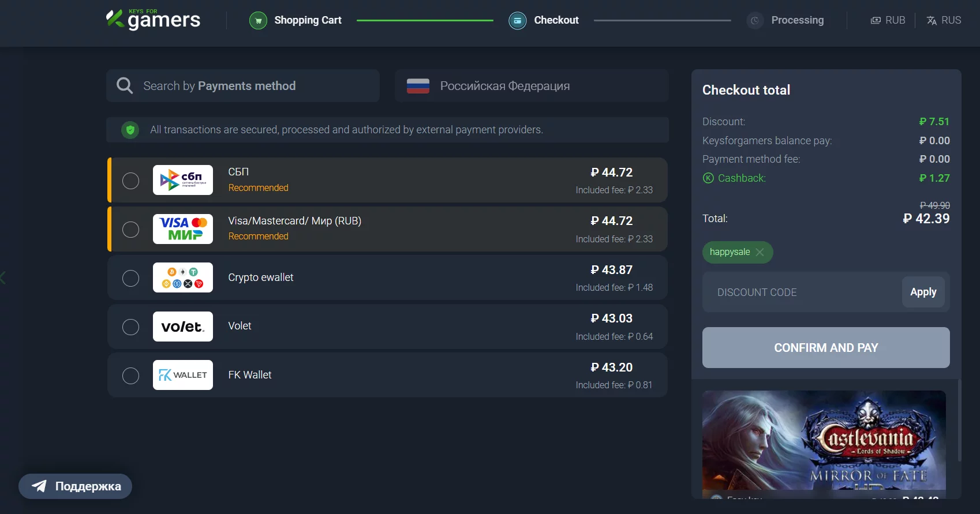The width and height of the screenshot is (980, 514).
Task: Open the RUS language selector
Action: coord(944,20)
